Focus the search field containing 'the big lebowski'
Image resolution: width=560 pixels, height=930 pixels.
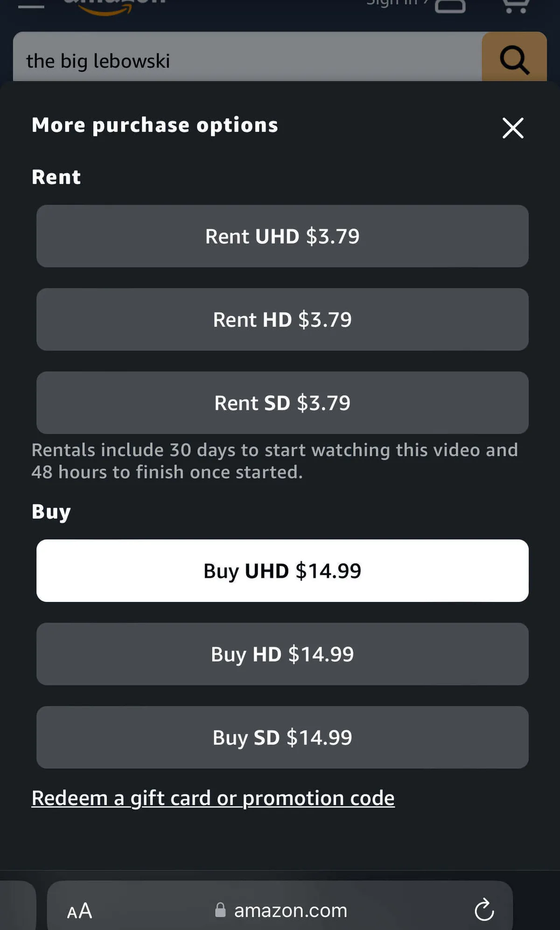pyautogui.click(x=247, y=61)
